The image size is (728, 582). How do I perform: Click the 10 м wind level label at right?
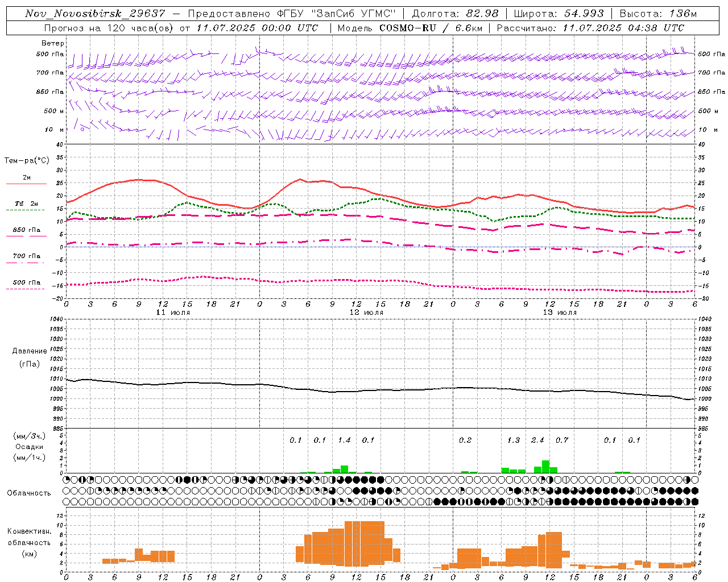coord(708,130)
